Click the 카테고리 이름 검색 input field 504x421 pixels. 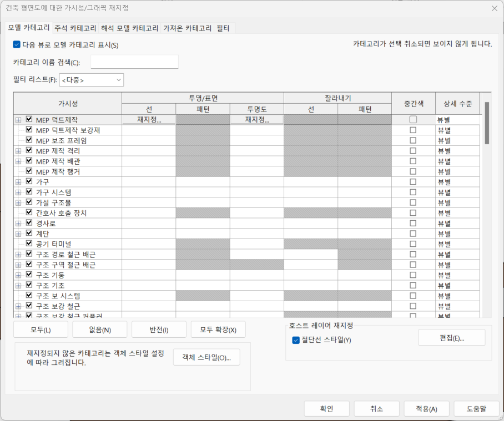(x=134, y=62)
